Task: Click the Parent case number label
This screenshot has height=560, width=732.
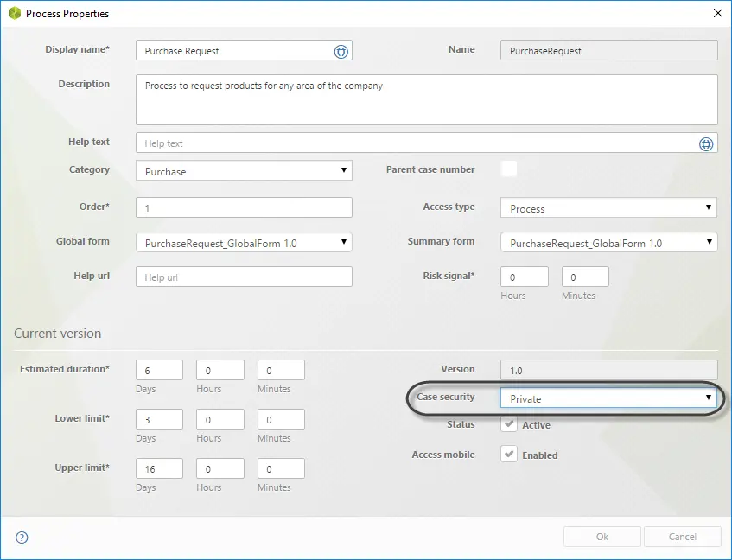Action: (x=430, y=169)
